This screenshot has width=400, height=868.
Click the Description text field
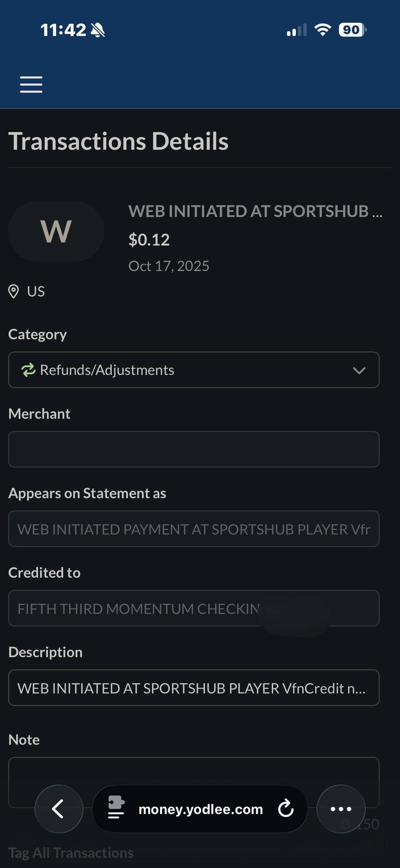pos(193,688)
